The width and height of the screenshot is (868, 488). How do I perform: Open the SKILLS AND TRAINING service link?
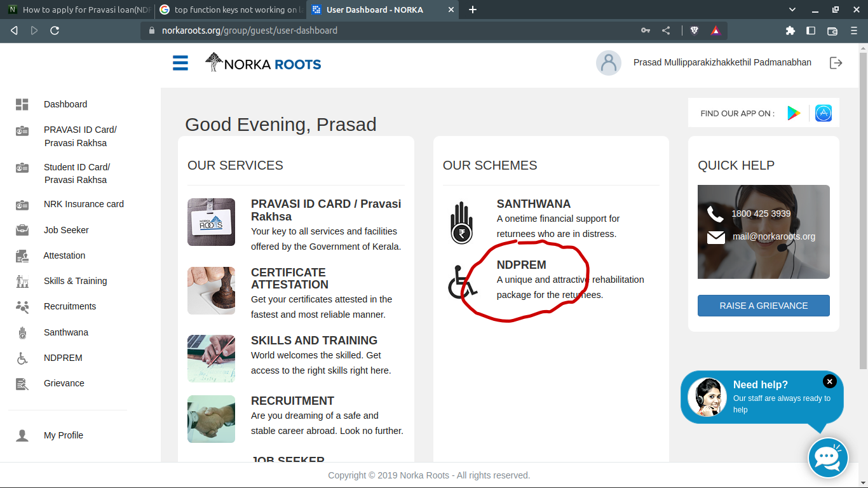tap(314, 341)
